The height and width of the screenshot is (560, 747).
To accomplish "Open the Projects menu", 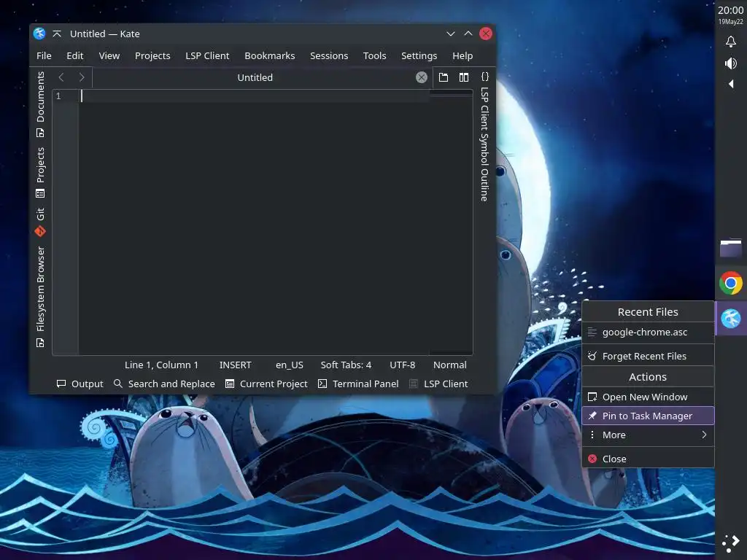I will (152, 55).
